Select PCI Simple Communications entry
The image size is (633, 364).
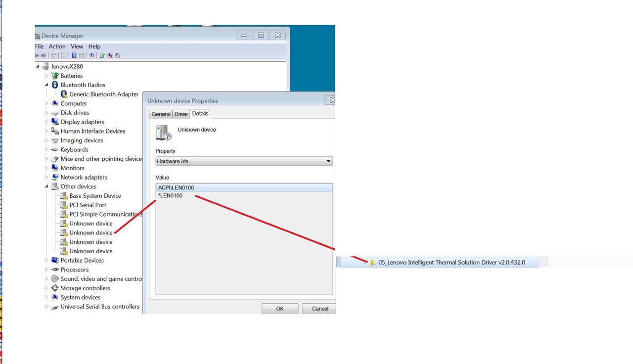[x=106, y=214]
